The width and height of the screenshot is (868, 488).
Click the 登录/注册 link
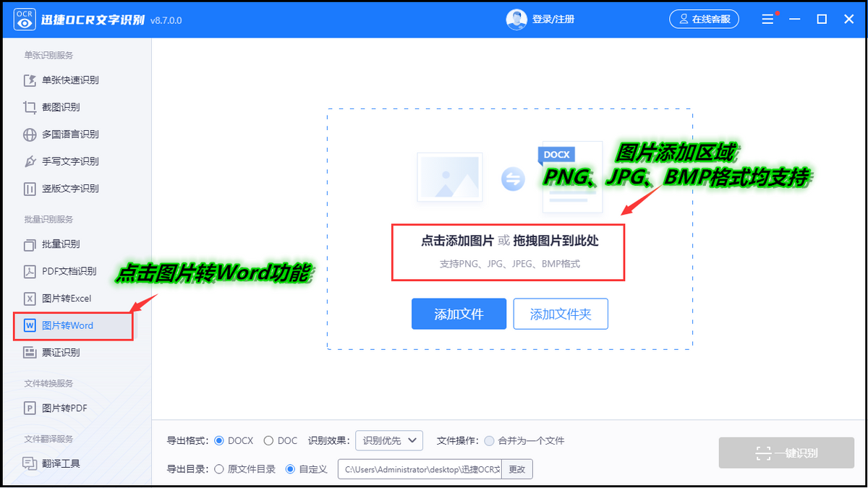pyautogui.click(x=553, y=20)
